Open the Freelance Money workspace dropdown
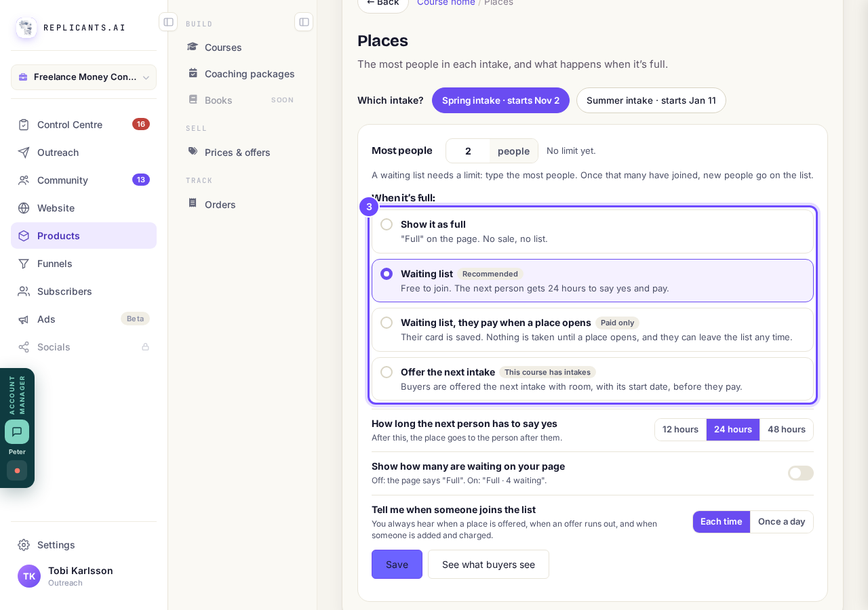868x610 pixels. [x=83, y=77]
